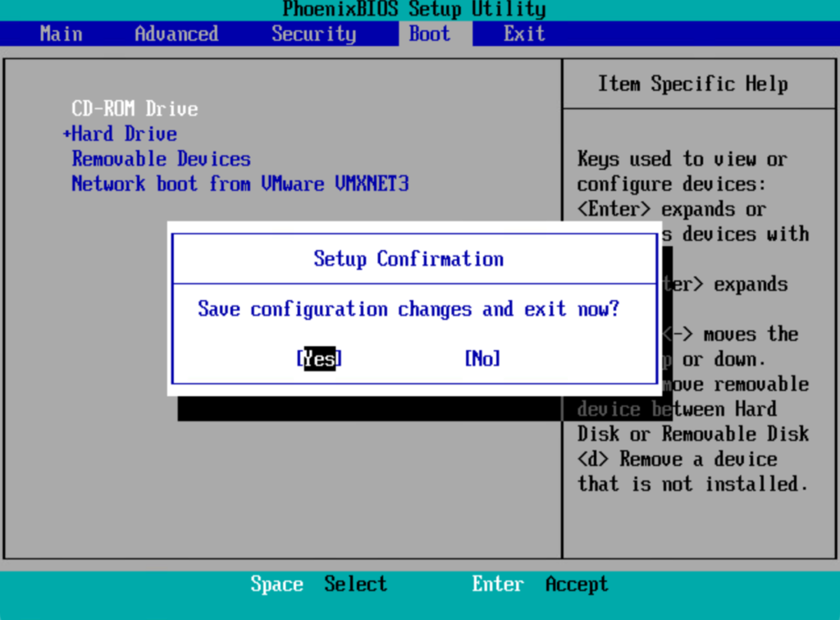Click 'configure devices:' help line
Screen dimensions: 840x620
[672, 185]
